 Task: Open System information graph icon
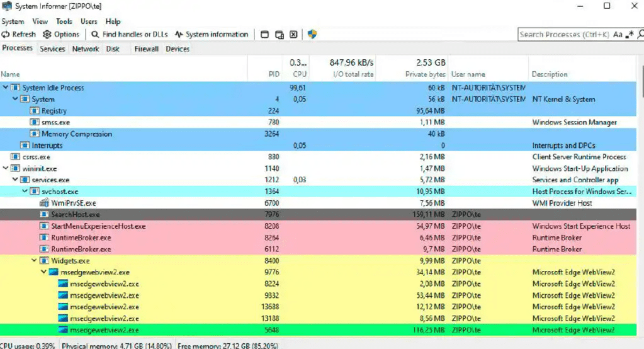pyautogui.click(x=179, y=35)
